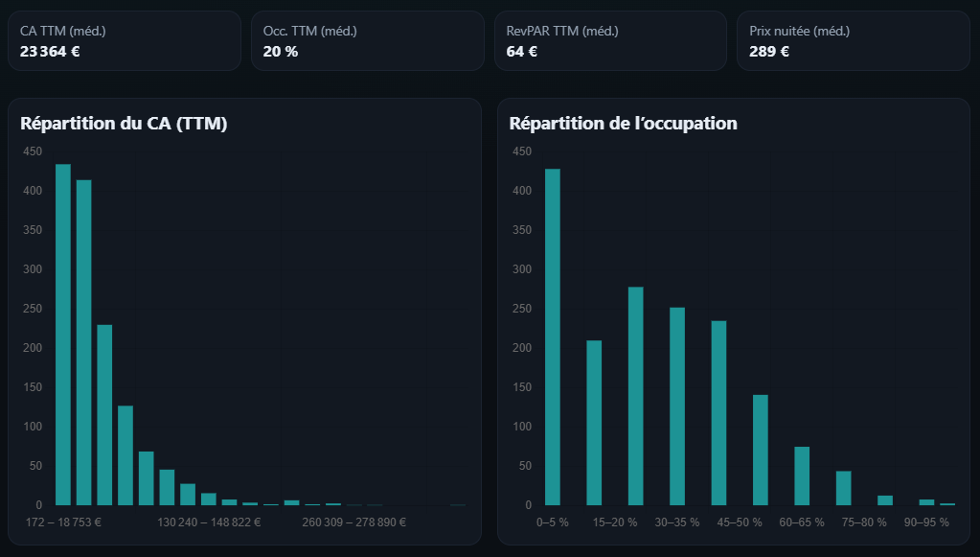Click the 20 % occupancy value
Screen dimensions: 980x557
(281, 50)
